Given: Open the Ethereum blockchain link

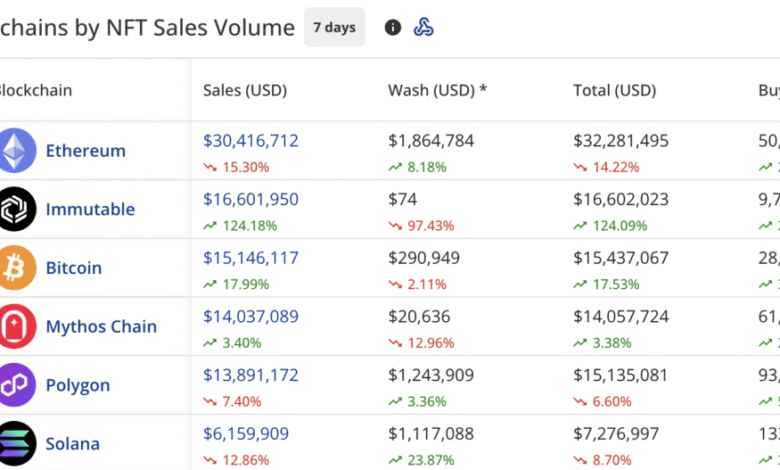Looking at the screenshot, I should coord(86,151).
